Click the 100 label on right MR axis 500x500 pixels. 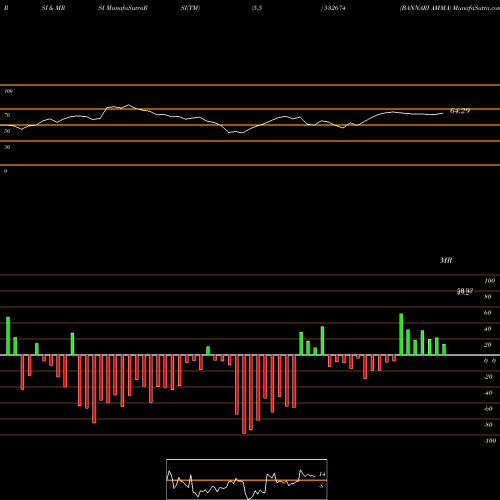(x=490, y=281)
